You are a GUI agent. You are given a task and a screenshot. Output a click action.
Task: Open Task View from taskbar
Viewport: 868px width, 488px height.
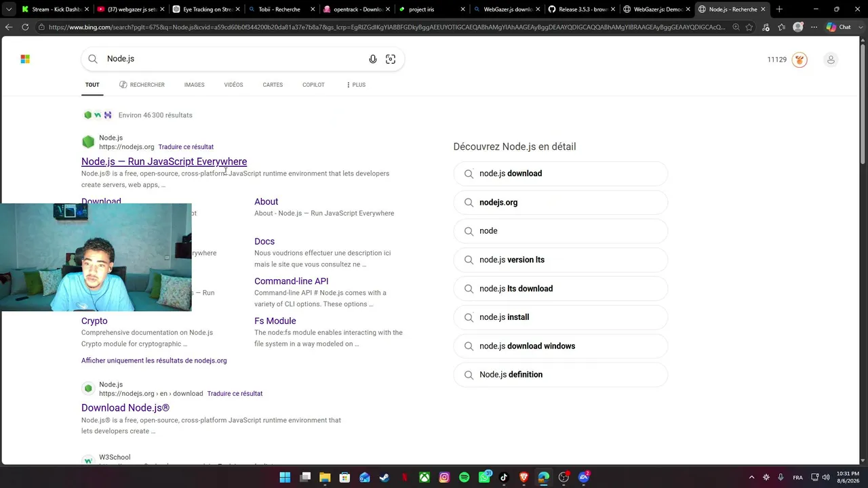[305, 477]
